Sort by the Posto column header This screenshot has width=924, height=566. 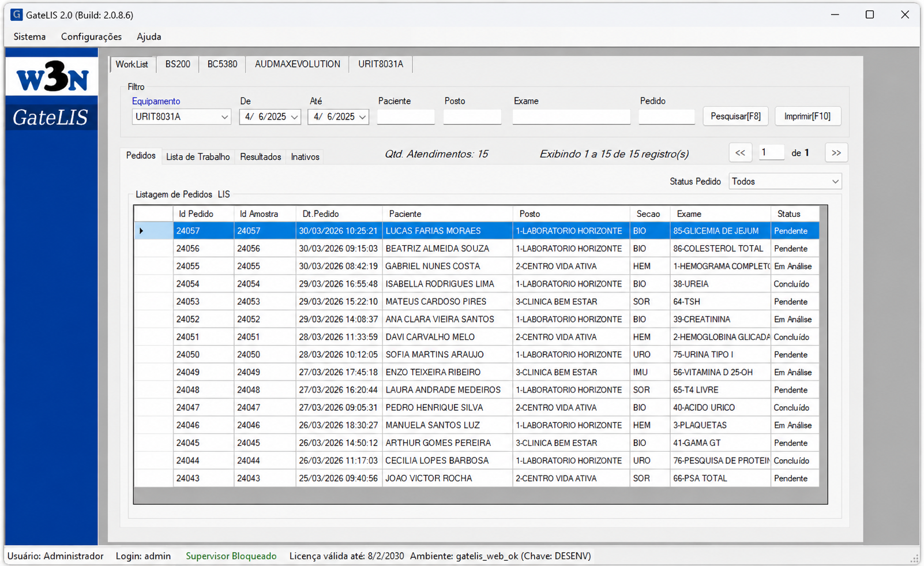point(571,213)
